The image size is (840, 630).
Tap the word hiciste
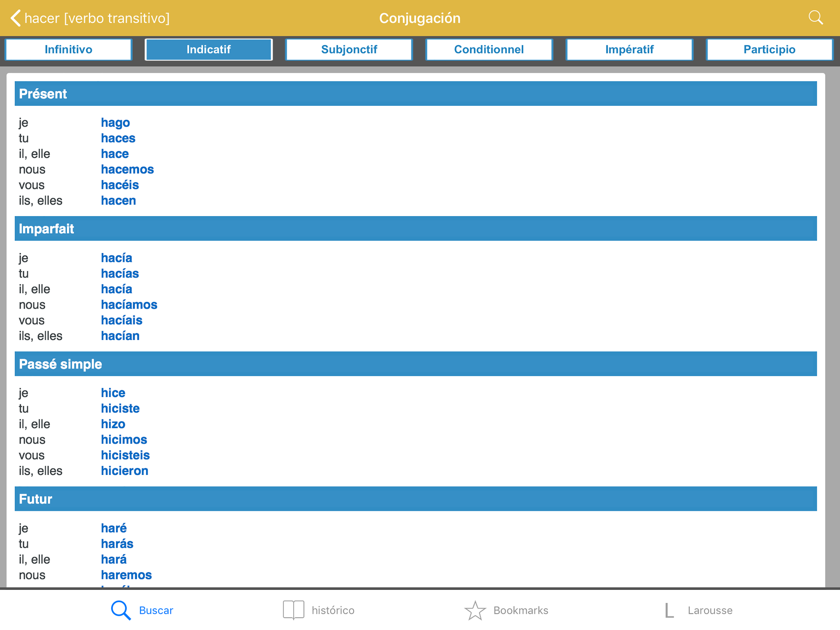(121, 409)
